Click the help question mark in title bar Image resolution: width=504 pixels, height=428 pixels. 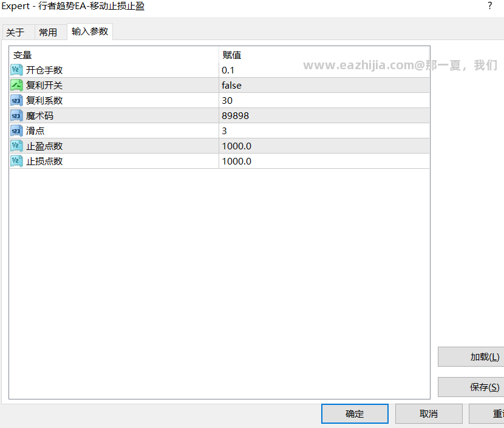tap(489, 6)
